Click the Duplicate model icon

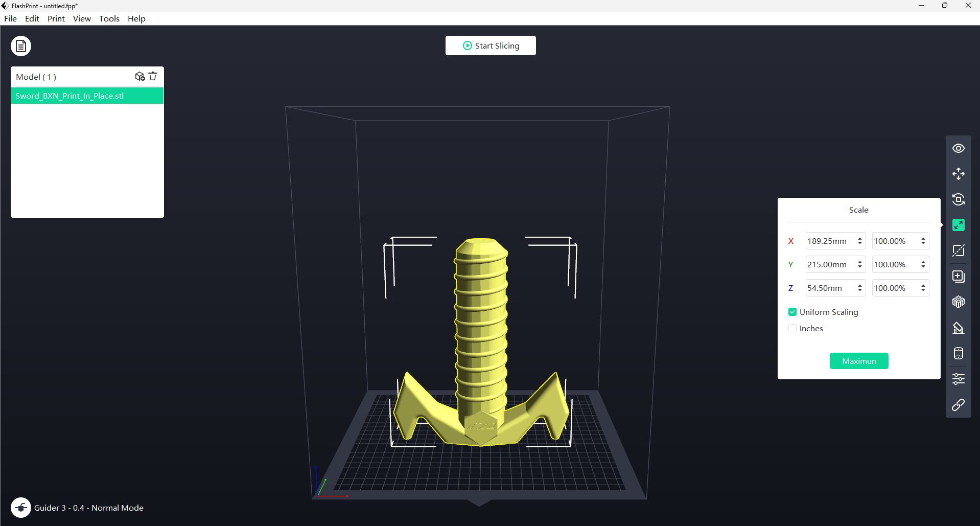coord(958,277)
